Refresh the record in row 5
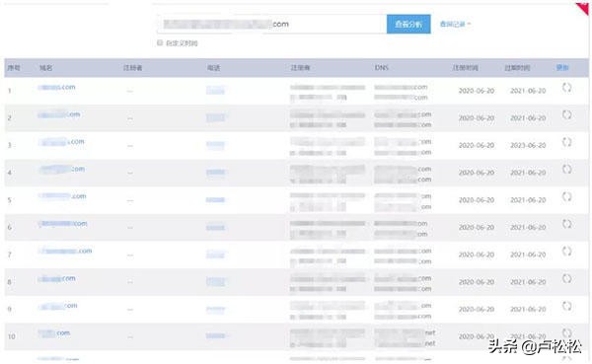Viewport: 592px width, 364px height. (x=566, y=196)
